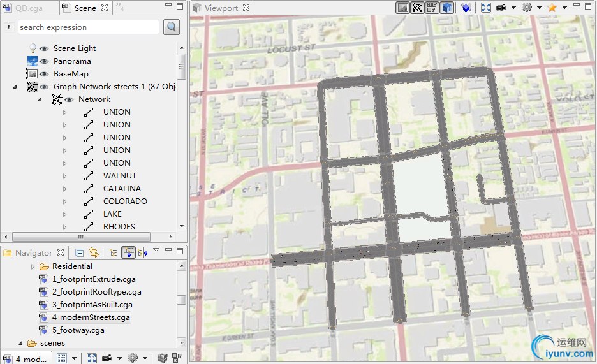Click frame all icon in bottom toolbar
Viewport: 597px width, 364px height.
92,358
